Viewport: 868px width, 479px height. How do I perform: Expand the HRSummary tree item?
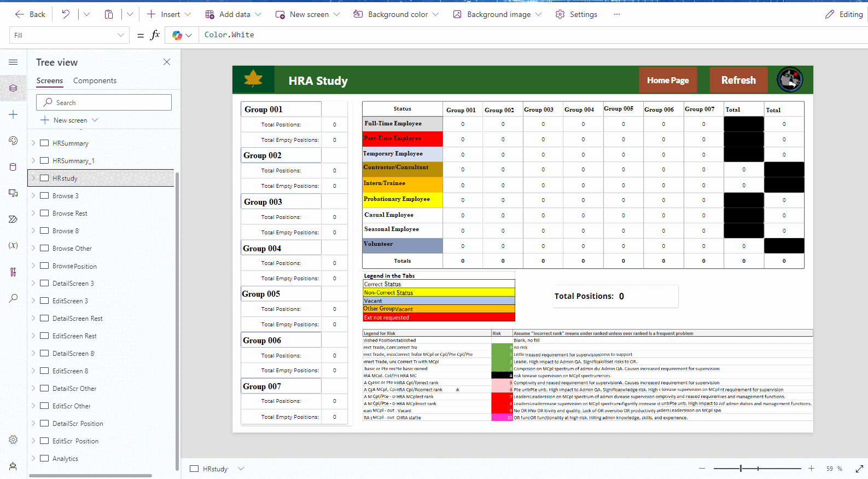click(33, 143)
